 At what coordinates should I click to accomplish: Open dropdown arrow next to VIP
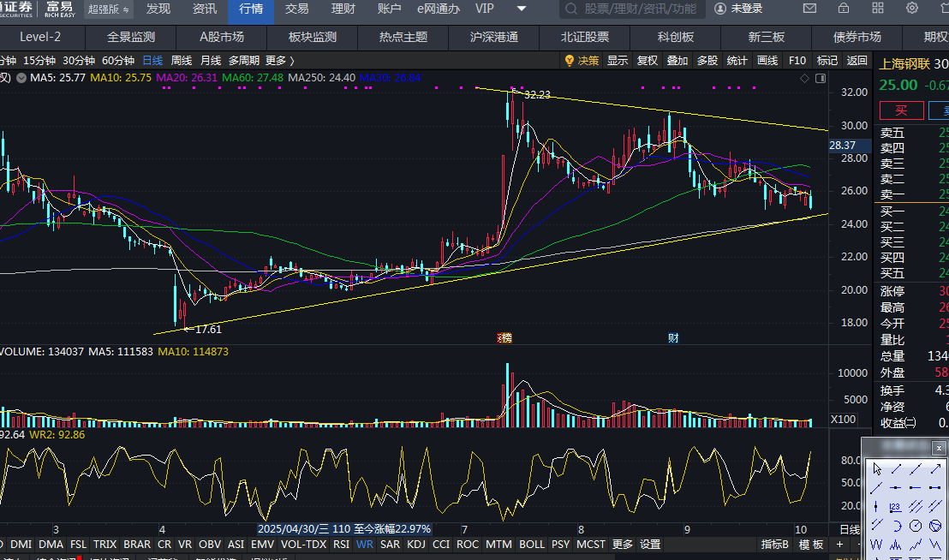[522, 9]
